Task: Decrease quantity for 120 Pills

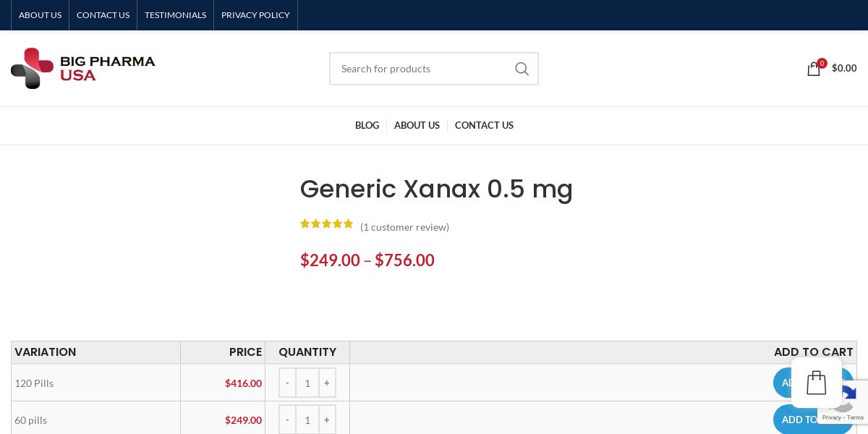Action: click(x=287, y=383)
